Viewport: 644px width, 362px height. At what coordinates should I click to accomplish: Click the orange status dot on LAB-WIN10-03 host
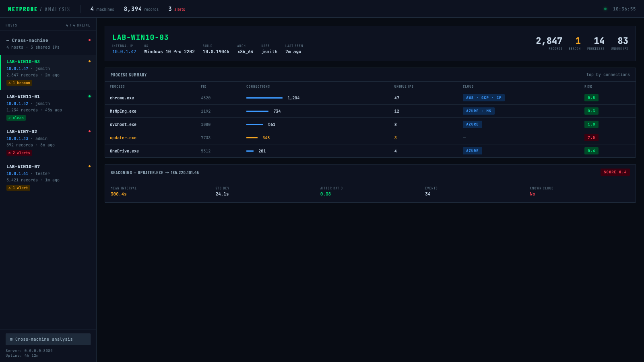[89, 62]
